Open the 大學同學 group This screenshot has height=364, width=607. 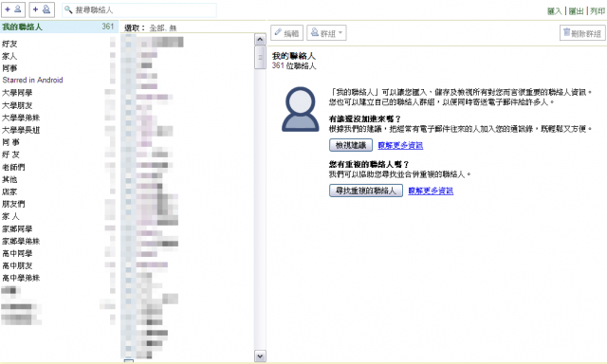coord(17,93)
